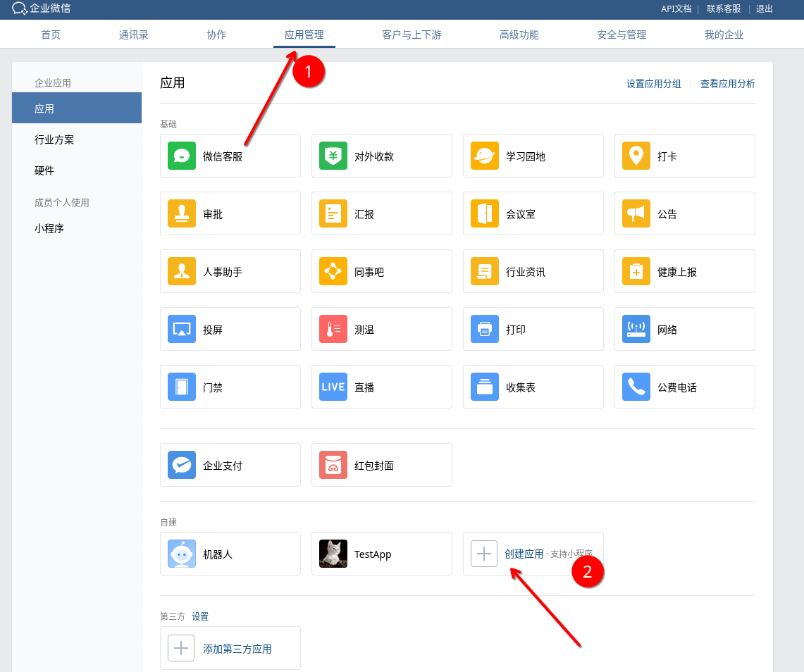Screen dimensions: 804x672
Task: Open the 直播 LIVE icon
Action: [x=333, y=387]
